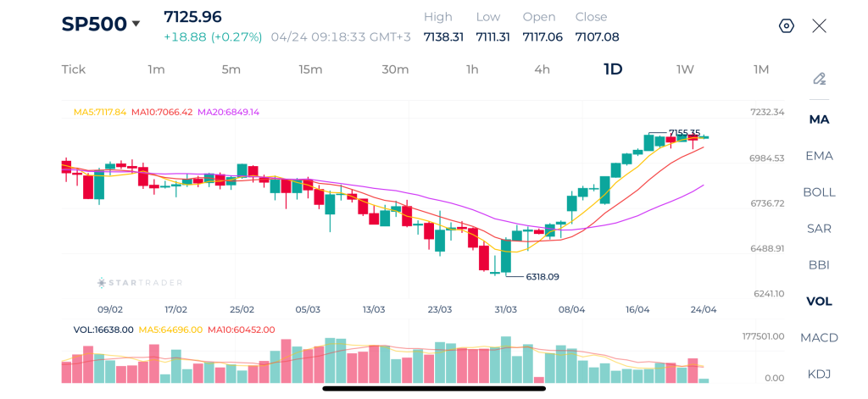Switch to the 4h timeframe
Image resolution: width=868 pixels, height=399 pixels.
point(542,69)
